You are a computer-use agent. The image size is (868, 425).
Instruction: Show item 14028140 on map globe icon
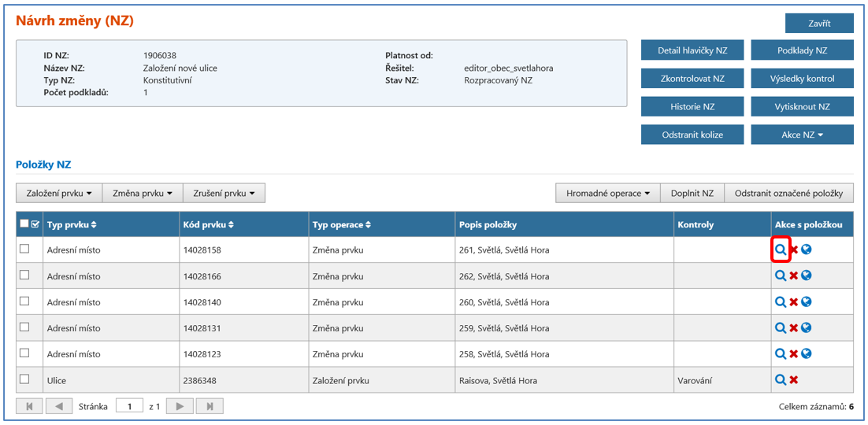(807, 302)
